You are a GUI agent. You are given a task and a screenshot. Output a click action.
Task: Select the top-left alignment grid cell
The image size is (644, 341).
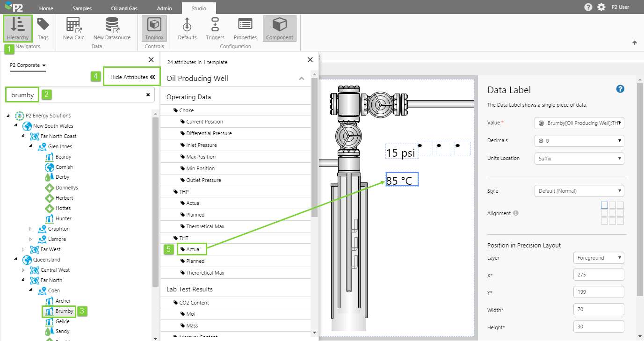click(x=604, y=205)
